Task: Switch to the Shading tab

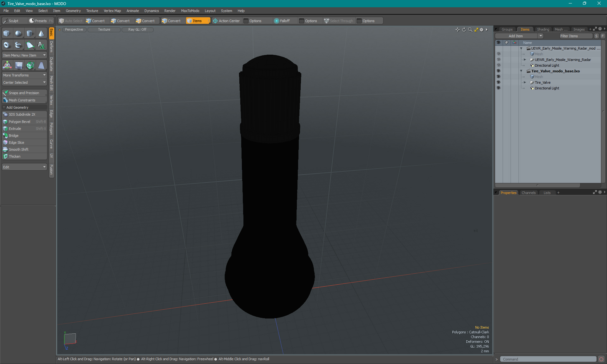Action: [543, 29]
